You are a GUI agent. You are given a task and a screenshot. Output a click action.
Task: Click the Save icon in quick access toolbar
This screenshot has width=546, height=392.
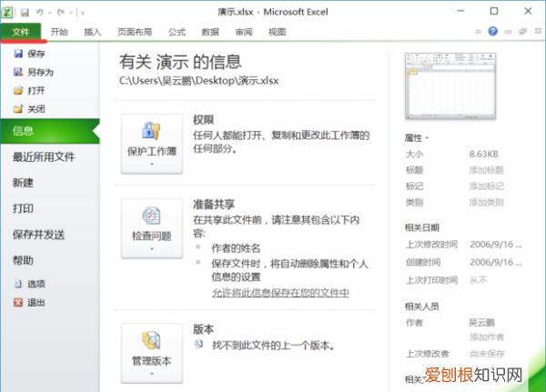(x=25, y=13)
